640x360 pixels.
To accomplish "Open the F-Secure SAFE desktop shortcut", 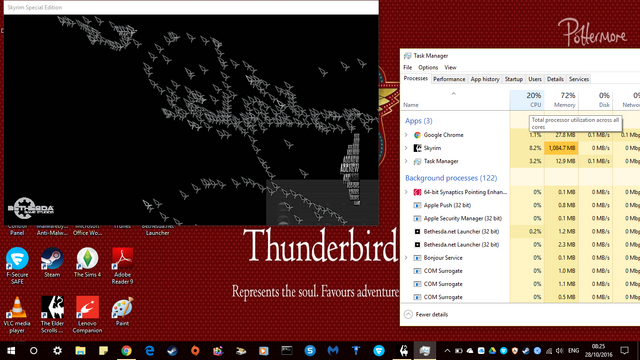I will coord(17,266).
